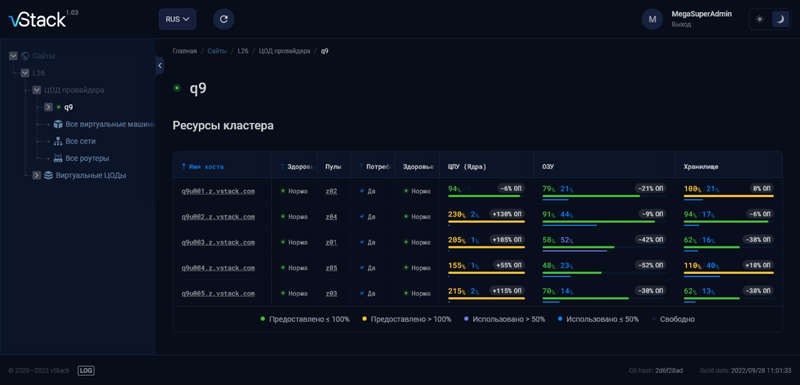Click CPU usage bar showing 230%
800x385 pixels.
coord(486,221)
